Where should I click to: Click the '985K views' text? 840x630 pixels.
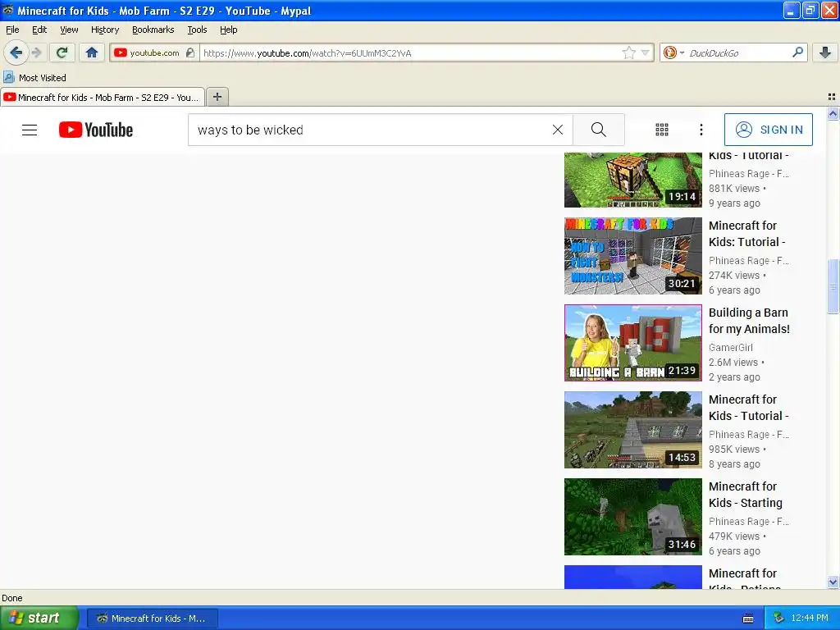click(x=734, y=449)
